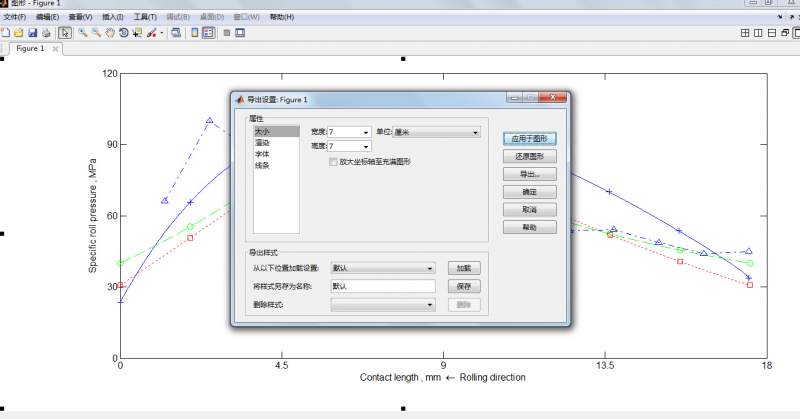Click the Insert Colorbar icon

(x=194, y=33)
